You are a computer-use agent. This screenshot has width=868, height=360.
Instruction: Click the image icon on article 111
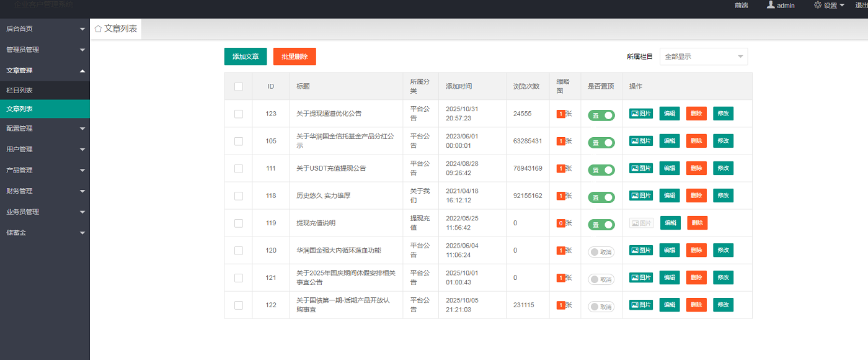pyautogui.click(x=640, y=168)
